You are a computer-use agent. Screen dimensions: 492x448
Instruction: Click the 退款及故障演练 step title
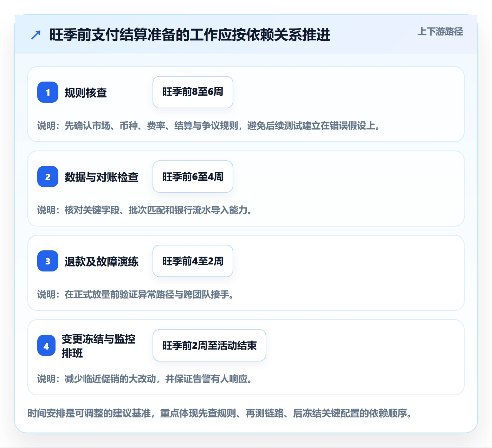tap(102, 261)
